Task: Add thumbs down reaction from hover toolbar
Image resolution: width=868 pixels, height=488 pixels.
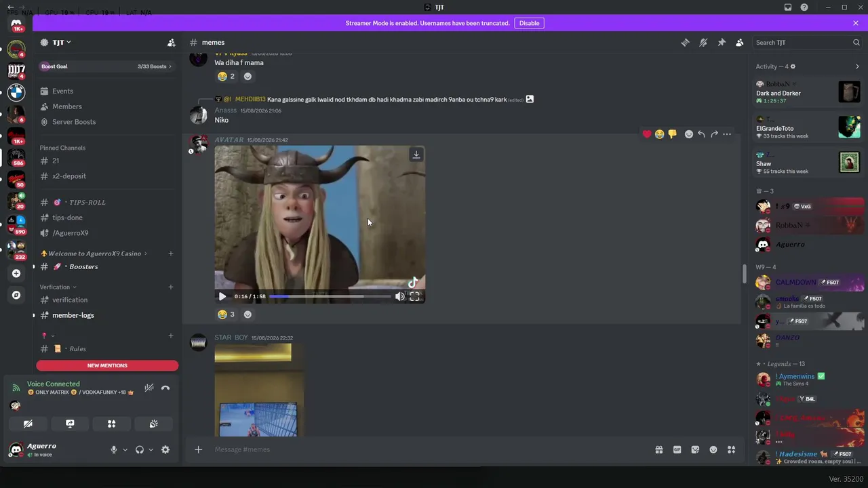Action: point(672,134)
